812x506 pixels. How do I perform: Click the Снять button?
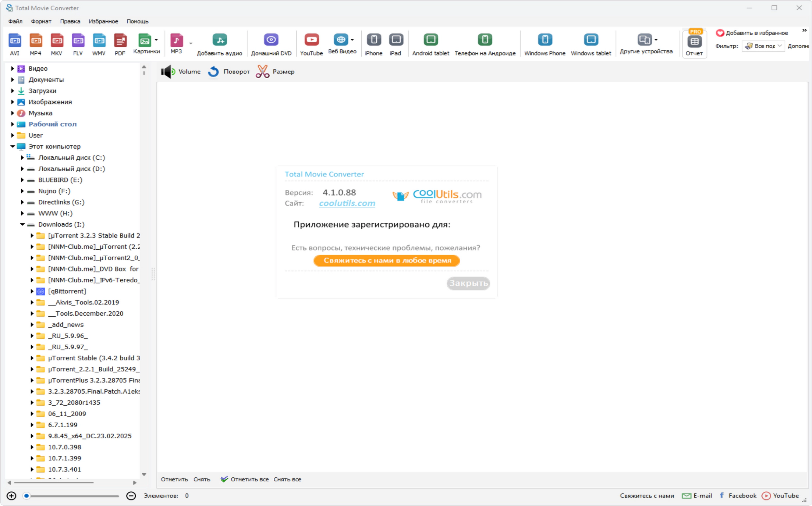pyautogui.click(x=202, y=479)
